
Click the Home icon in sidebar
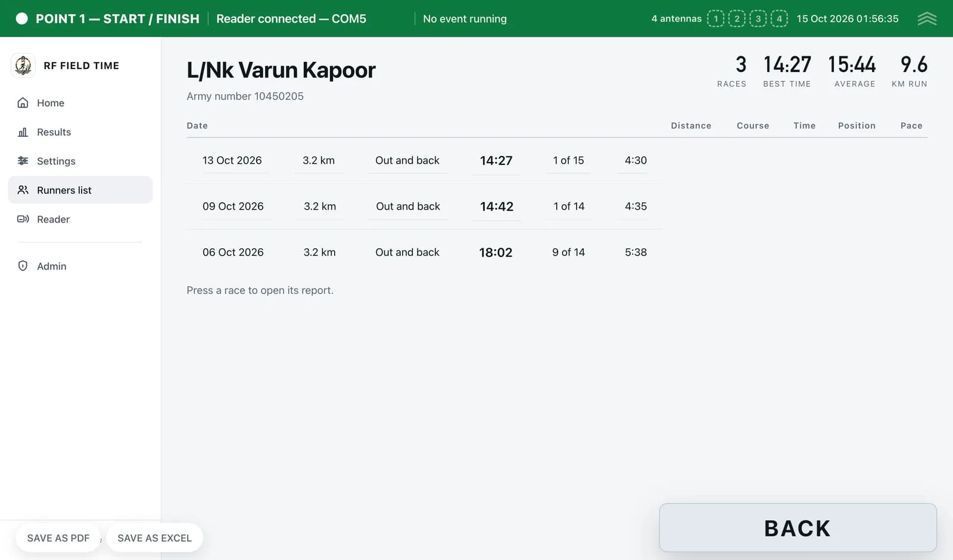pos(23,103)
